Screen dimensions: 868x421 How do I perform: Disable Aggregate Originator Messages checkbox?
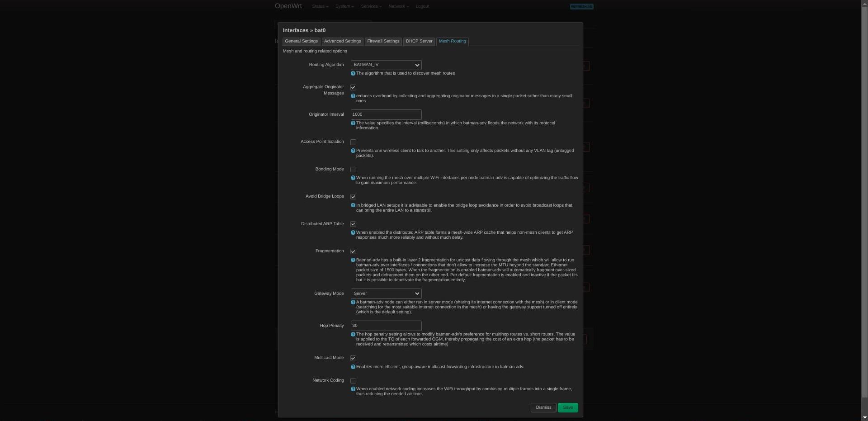coord(353,87)
